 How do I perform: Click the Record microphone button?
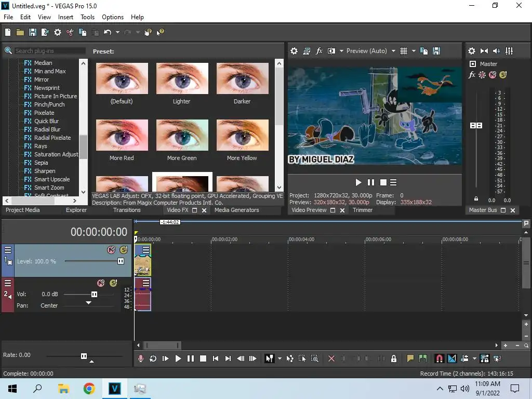coord(140,358)
